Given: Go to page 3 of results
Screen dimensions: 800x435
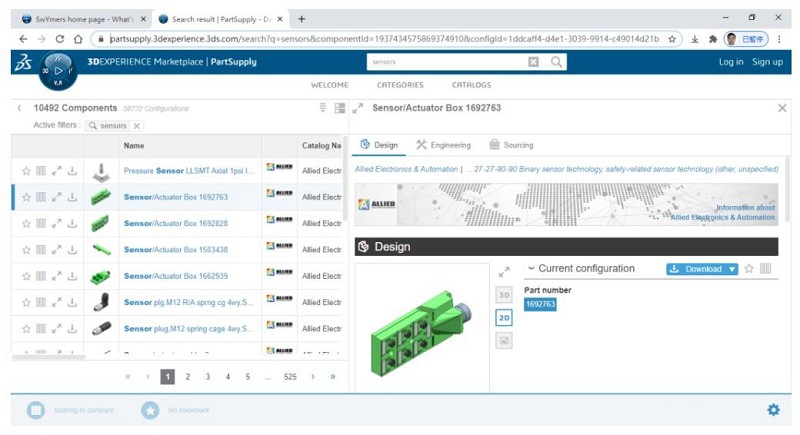Looking at the screenshot, I should pyautogui.click(x=208, y=377).
